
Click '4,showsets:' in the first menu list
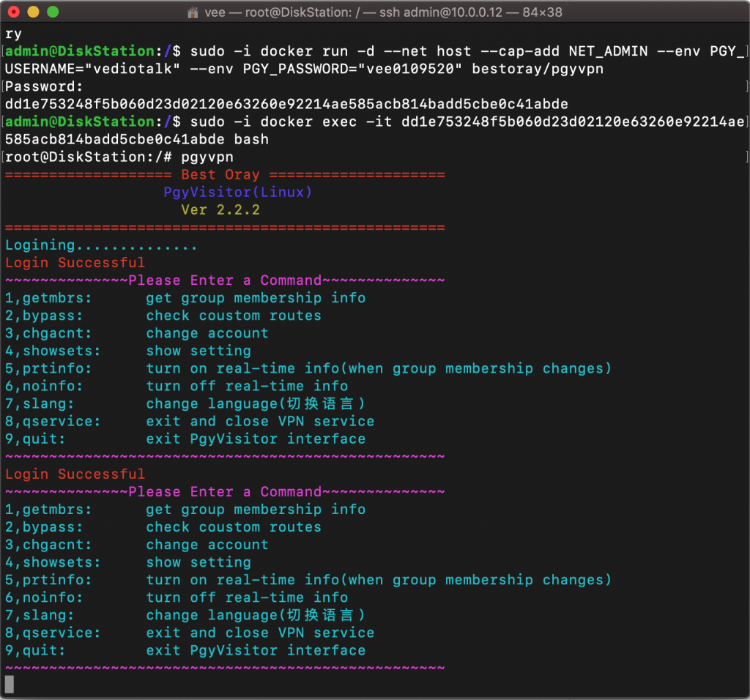(x=53, y=351)
